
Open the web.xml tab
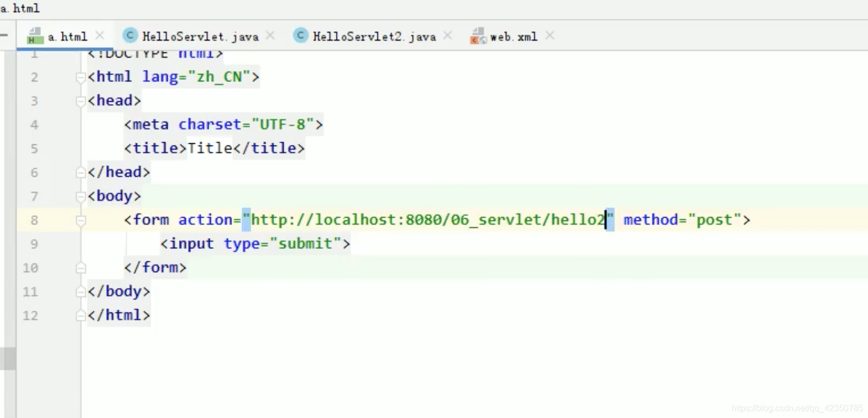[513, 37]
